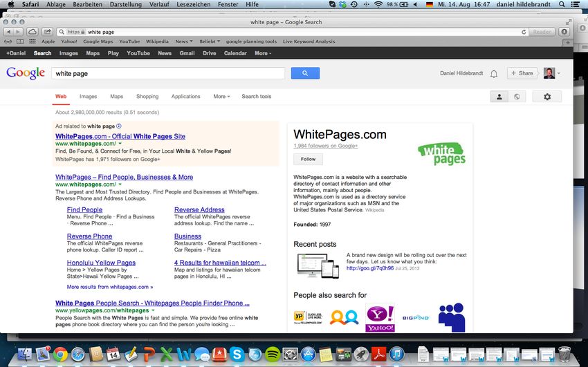Open the iCloud Tabs cloud button

[x=33, y=32]
